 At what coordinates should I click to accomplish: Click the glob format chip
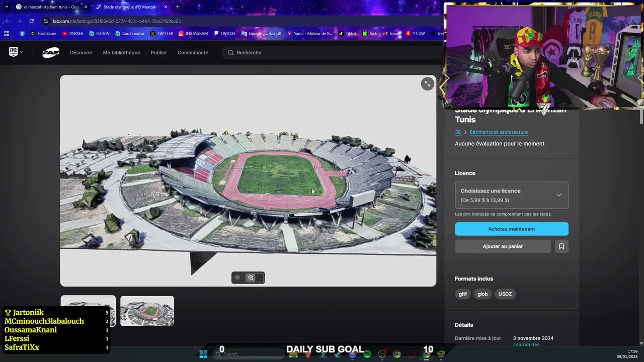482,294
